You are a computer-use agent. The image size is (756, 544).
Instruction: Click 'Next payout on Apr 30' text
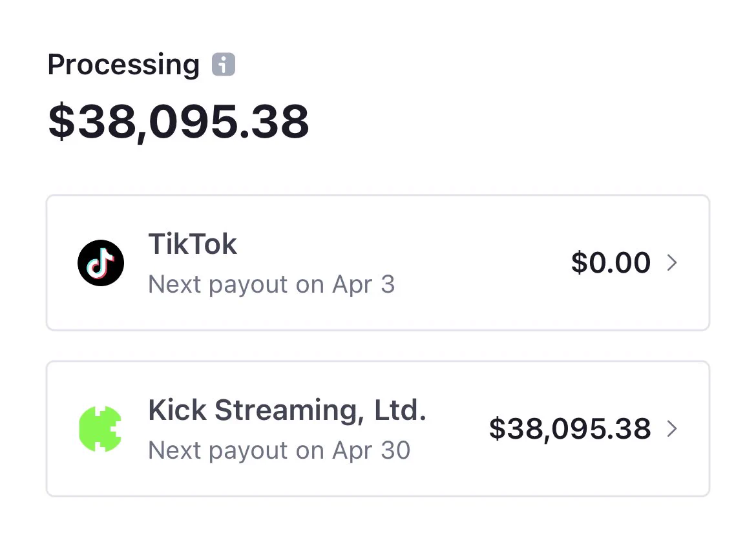coord(279,450)
